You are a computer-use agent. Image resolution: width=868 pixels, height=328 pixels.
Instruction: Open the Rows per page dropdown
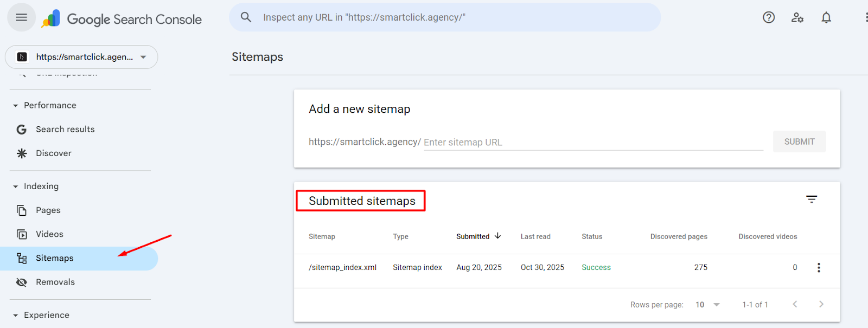click(x=707, y=305)
